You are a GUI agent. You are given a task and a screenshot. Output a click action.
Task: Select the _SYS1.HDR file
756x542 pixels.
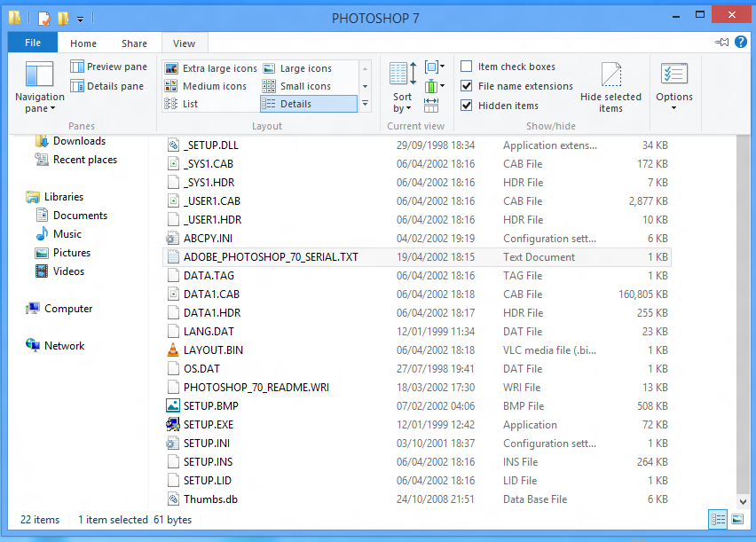click(x=417, y=182)
